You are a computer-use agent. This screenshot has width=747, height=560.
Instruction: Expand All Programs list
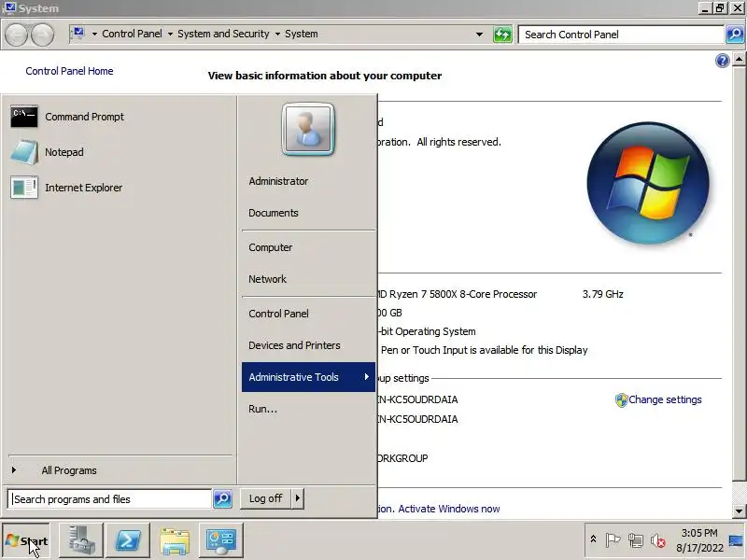(120, 470)
